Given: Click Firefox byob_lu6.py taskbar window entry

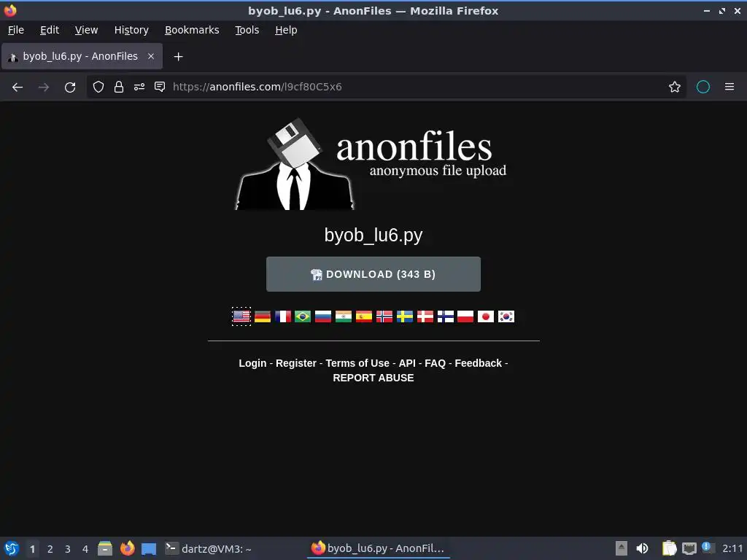Looking at the screenshot, I should 378,548.
